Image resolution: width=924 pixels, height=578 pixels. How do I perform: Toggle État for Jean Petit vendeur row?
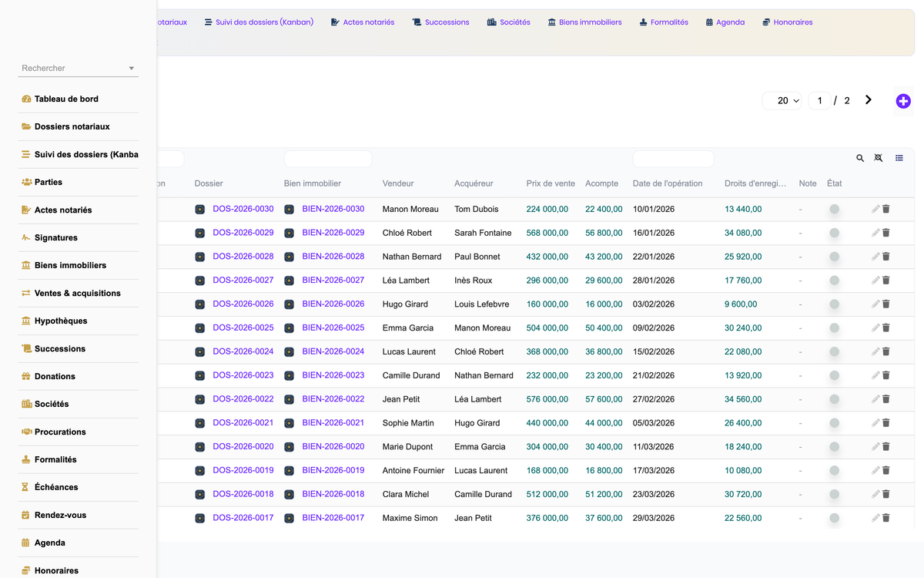834,399
